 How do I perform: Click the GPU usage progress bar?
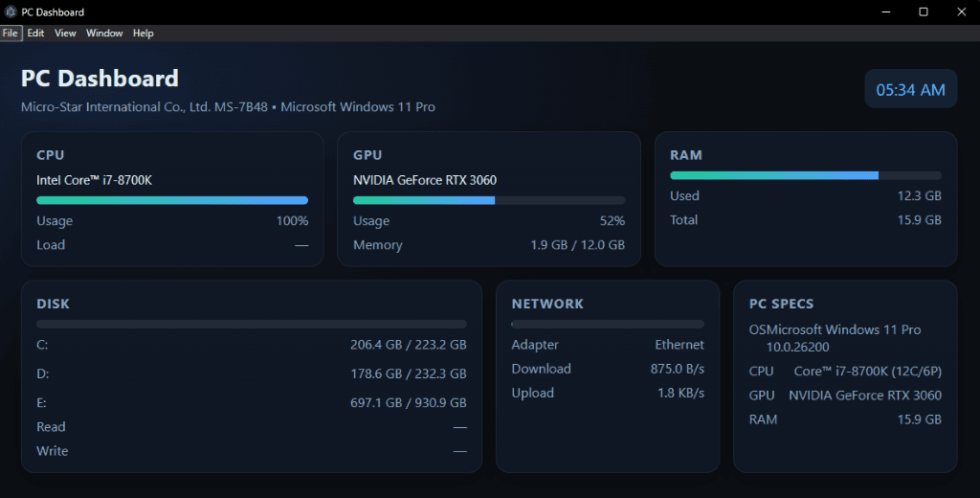pyautogui.click(x=489, y=200)
